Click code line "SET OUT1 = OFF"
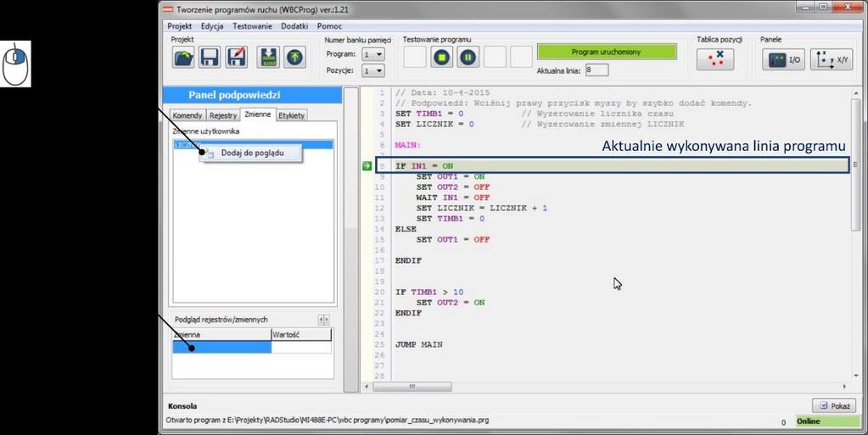Image resolution: width=868 pixels, height=435 pixels. tap(453, 240)
